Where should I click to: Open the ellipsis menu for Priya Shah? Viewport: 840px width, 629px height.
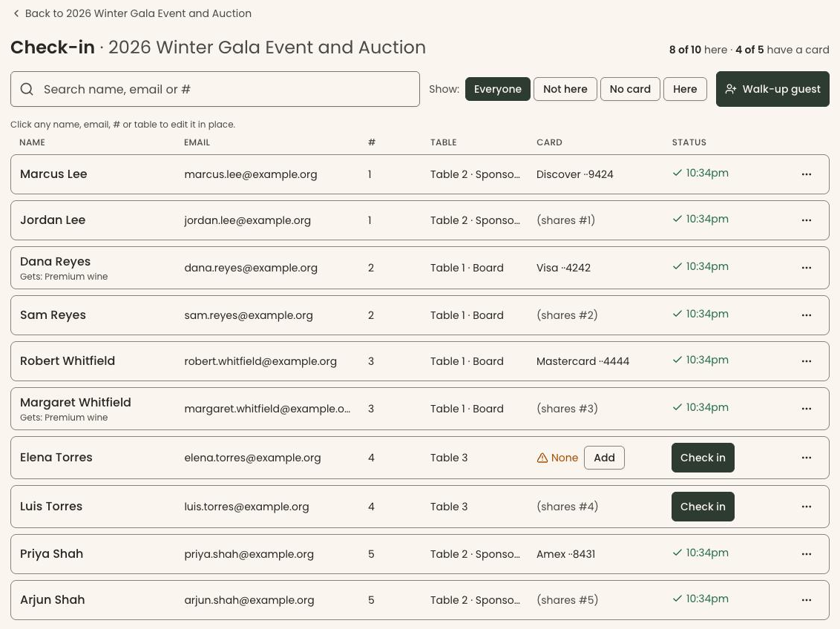click(x=807, y=554)
